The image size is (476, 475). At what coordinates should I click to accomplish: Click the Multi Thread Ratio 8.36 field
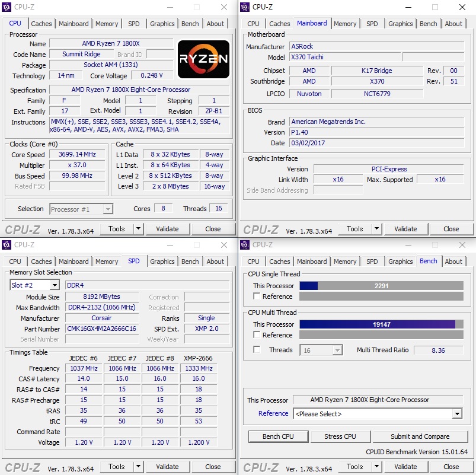438,350
